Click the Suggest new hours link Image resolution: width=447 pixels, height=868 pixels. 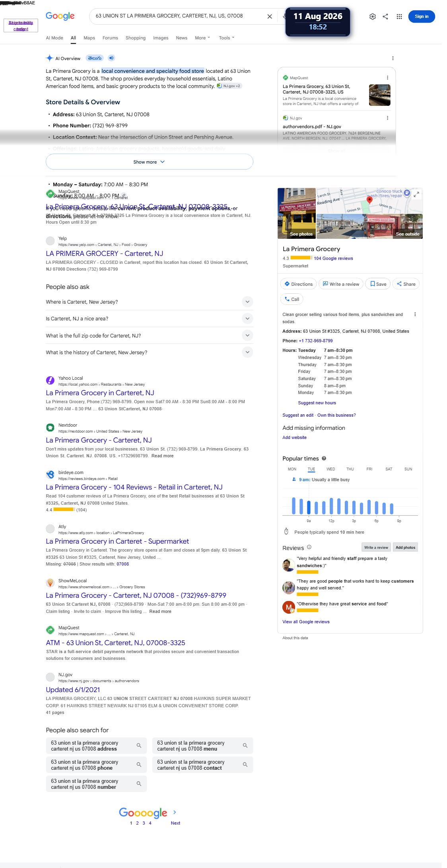[317, 403]
